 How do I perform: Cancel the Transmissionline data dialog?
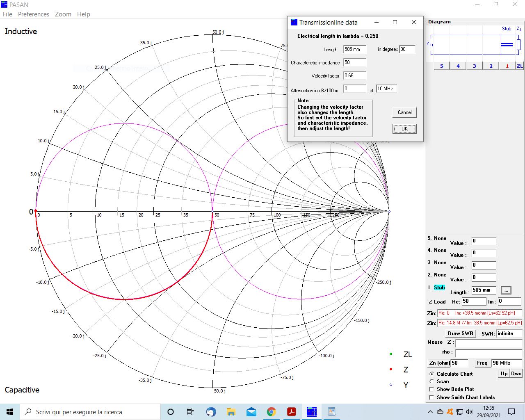click(x=404, y=112)
